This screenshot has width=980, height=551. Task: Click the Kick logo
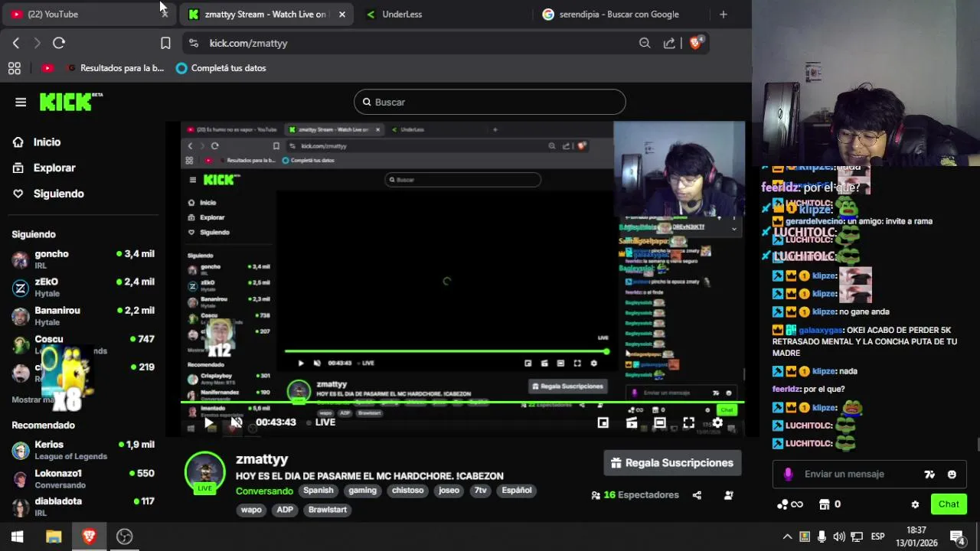coord(69,102)
